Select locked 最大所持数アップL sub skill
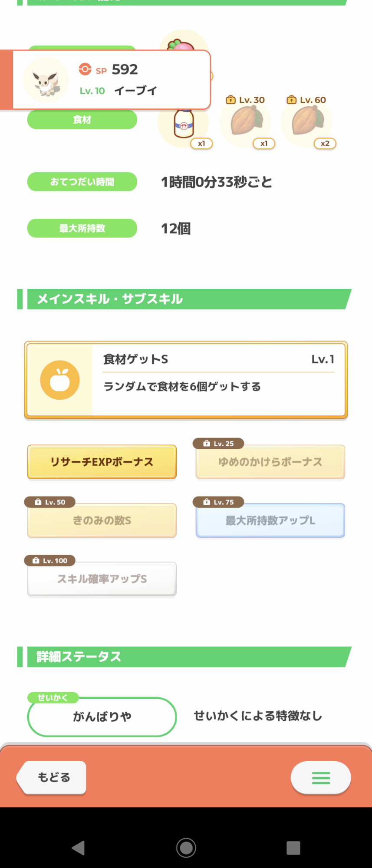The image size is (372, 868). (x=270, y=520)
